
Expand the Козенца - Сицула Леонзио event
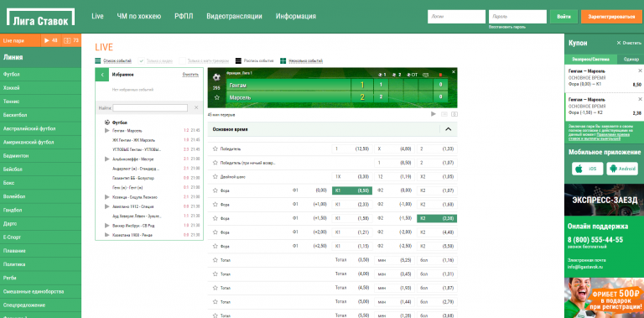coord(107,197)
